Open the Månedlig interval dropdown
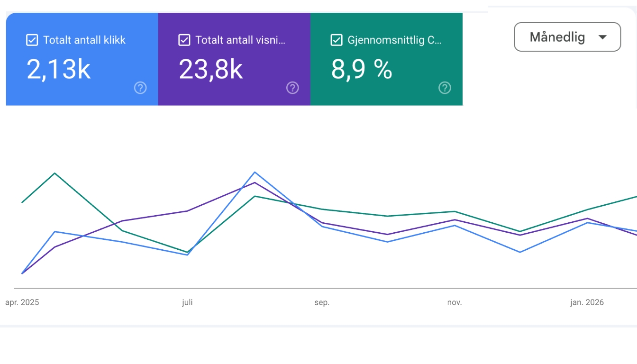The height and width of the screenshot is (364, 637). point(567,37)
